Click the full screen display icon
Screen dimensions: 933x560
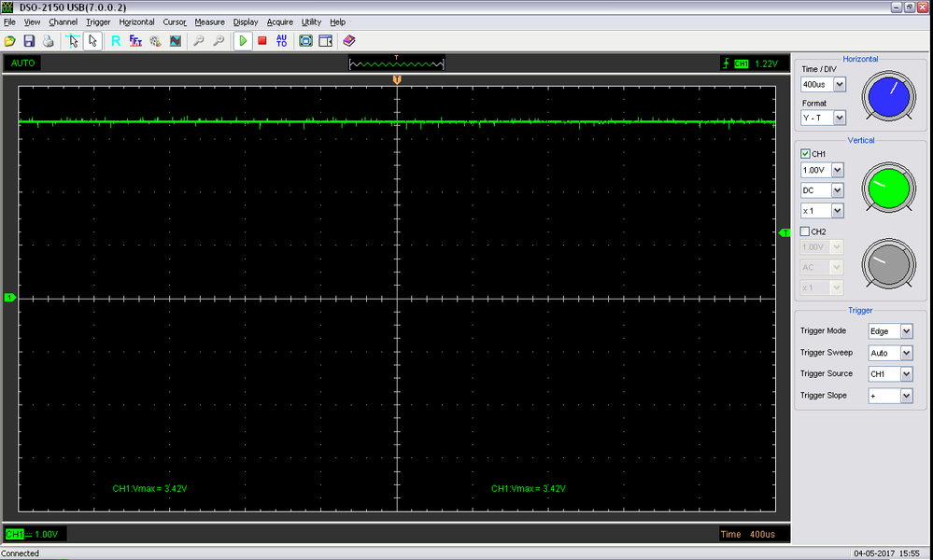coord(305,41)
